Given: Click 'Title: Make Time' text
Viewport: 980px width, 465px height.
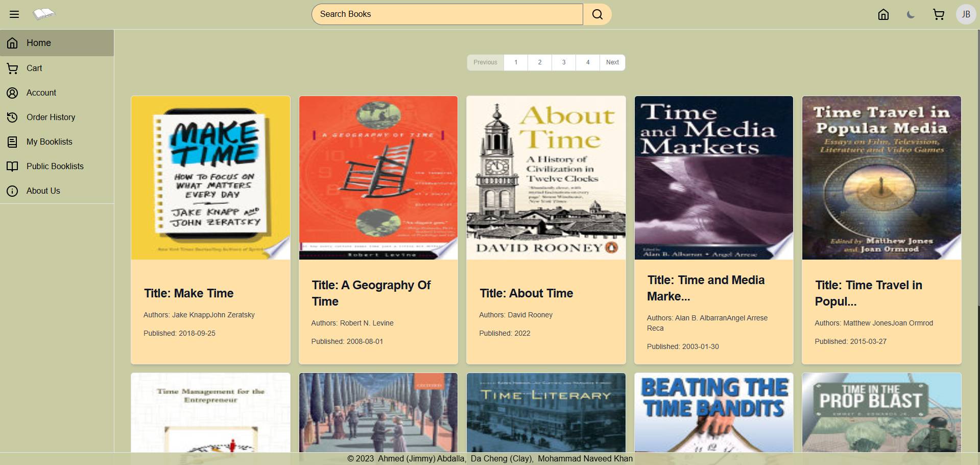Looking at the screenshot, I should 188,293.
